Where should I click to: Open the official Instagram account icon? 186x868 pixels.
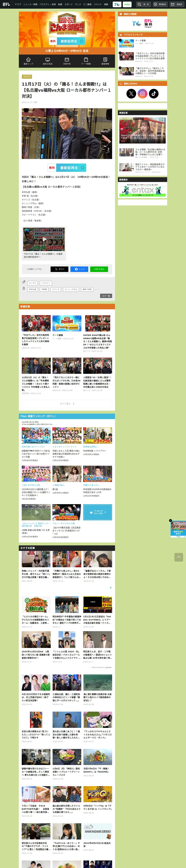pos(142,94)
